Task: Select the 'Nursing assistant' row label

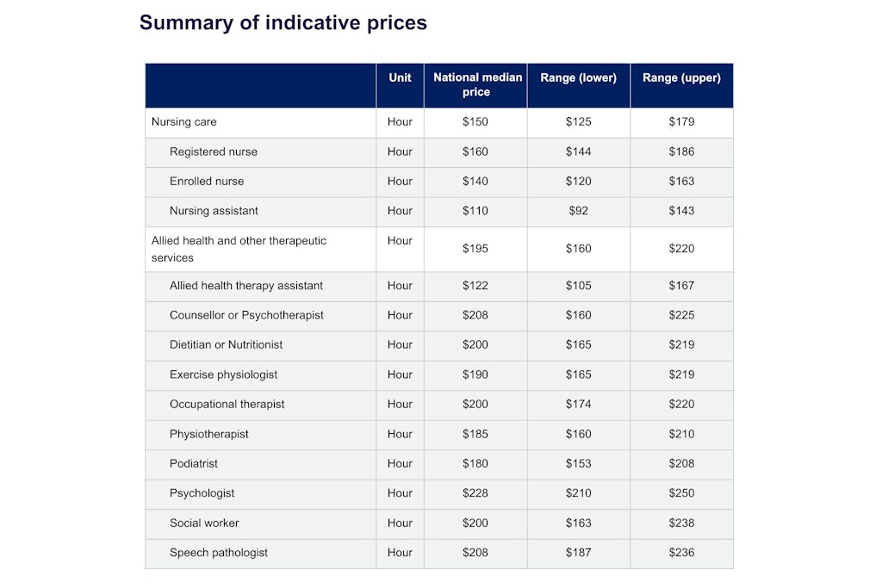Action: point(214,211)
